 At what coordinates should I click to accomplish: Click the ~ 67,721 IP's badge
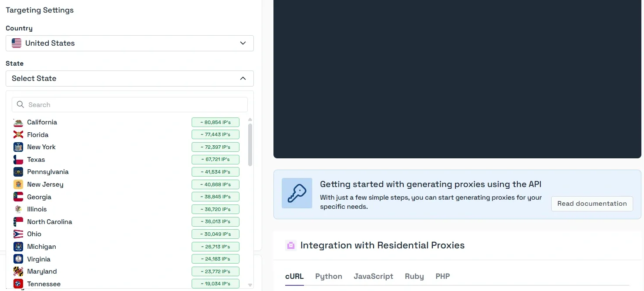(x=216, y=160)
